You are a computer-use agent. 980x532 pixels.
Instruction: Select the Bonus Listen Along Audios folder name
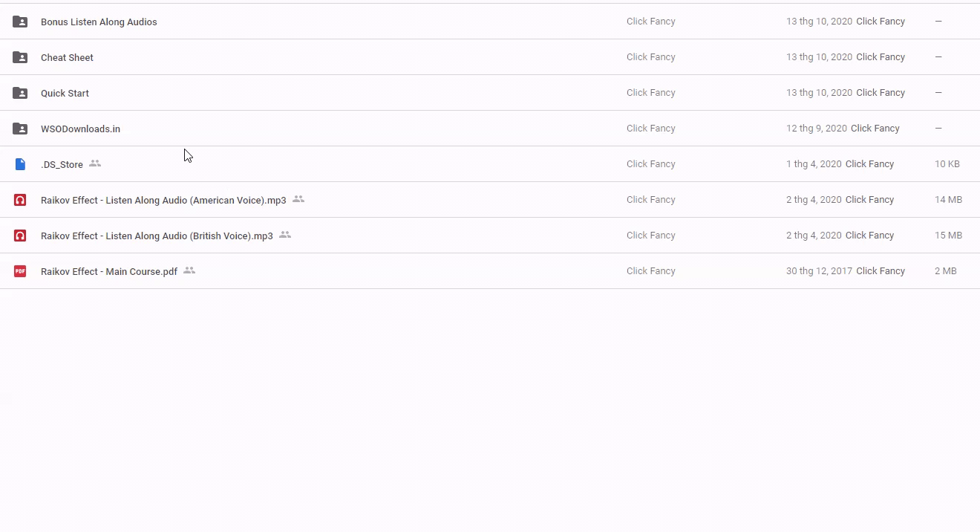pos(99,22)
